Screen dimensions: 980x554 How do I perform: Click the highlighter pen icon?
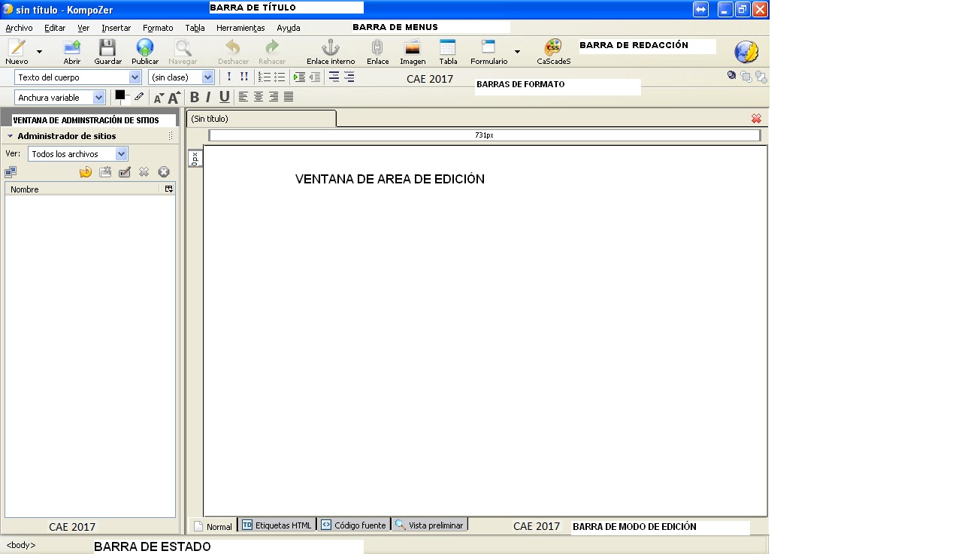139,96
